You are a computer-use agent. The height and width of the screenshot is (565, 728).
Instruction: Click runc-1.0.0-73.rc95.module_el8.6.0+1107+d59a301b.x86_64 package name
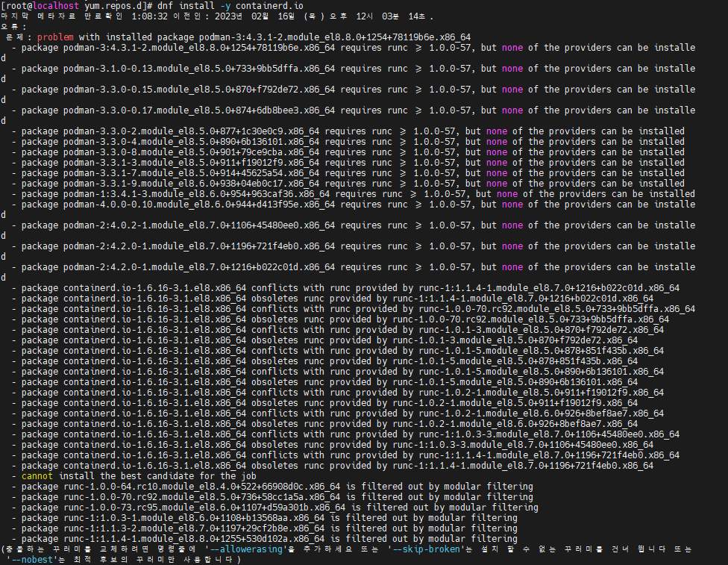[x=204, y=508]
